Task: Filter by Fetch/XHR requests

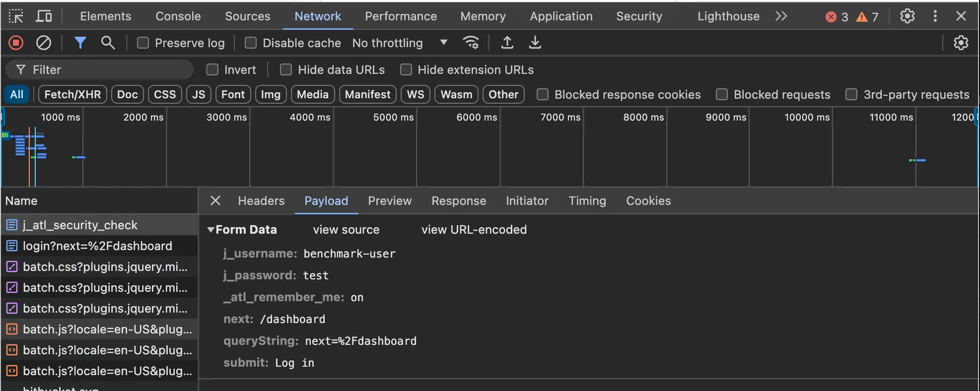Action: click(x=72, y=94)
